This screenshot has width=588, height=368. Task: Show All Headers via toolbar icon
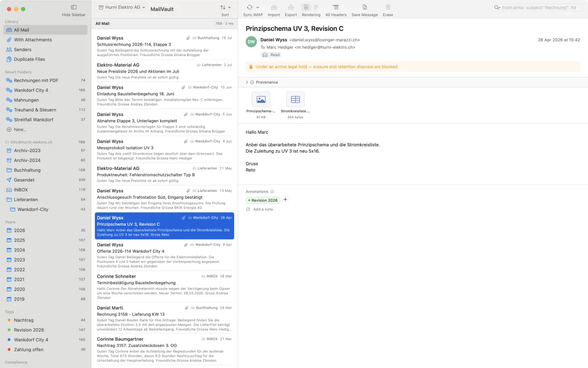pos(336,7)
